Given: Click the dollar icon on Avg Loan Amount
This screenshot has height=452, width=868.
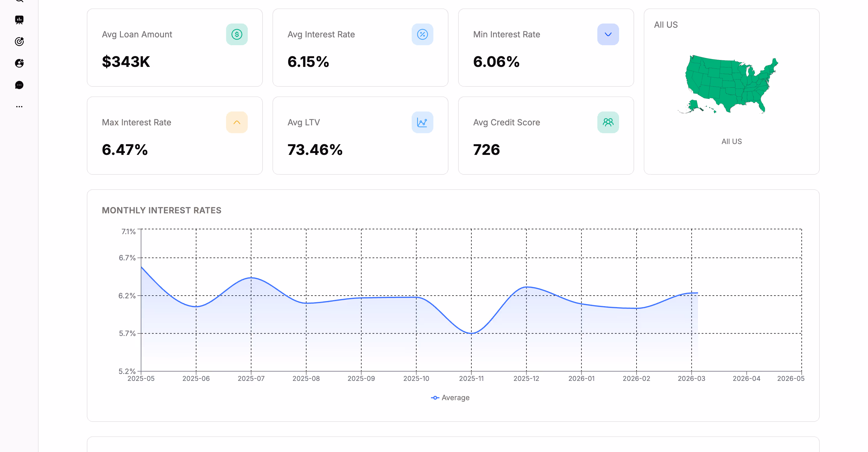Looking at the screenshot, I should coord(237,34).
